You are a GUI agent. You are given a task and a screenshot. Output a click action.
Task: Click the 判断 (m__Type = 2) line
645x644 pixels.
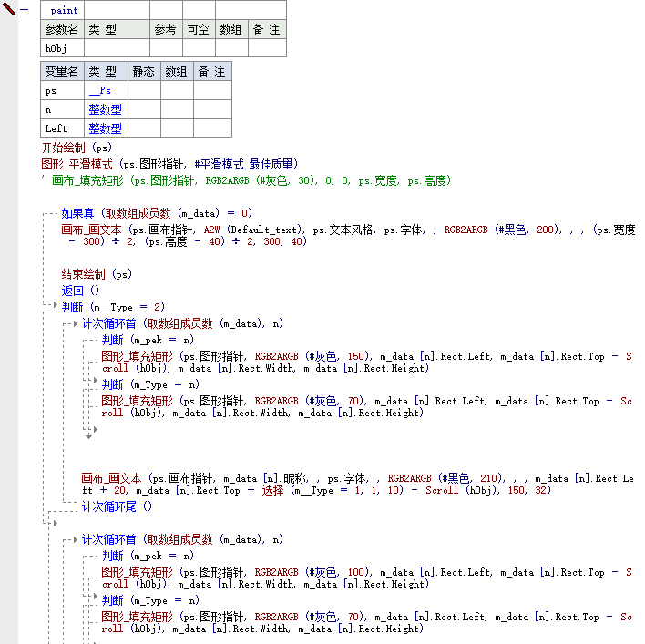(x=113, y=307)
